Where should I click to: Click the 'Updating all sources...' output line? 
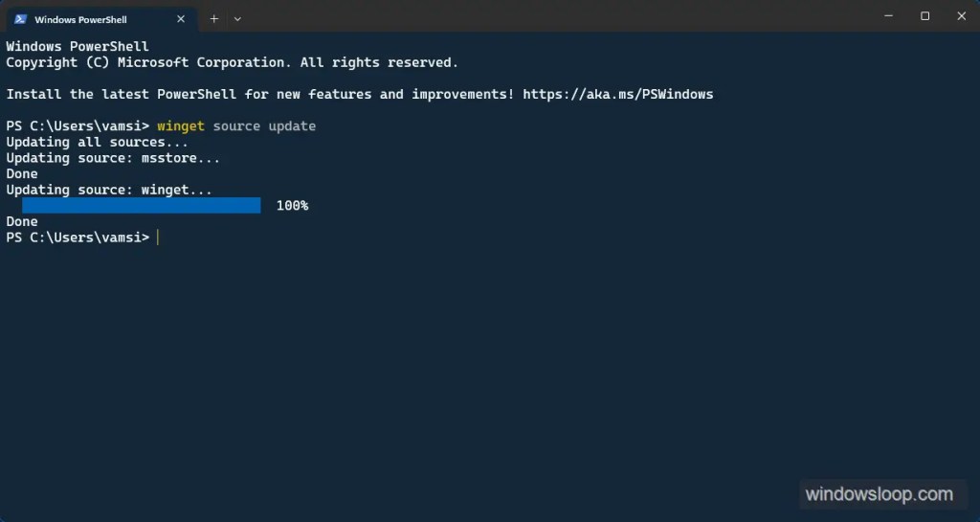(97, 142)
